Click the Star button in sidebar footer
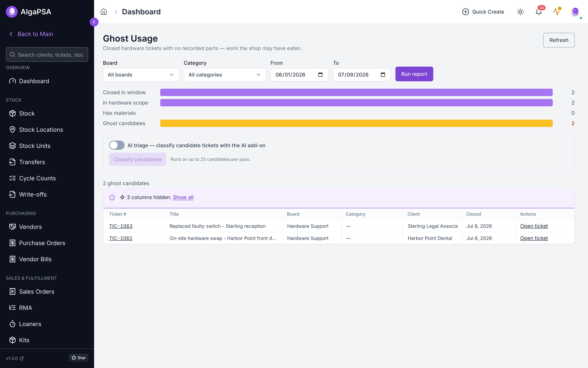The height and width of the screenshot is (368, 588). [78, 358]
